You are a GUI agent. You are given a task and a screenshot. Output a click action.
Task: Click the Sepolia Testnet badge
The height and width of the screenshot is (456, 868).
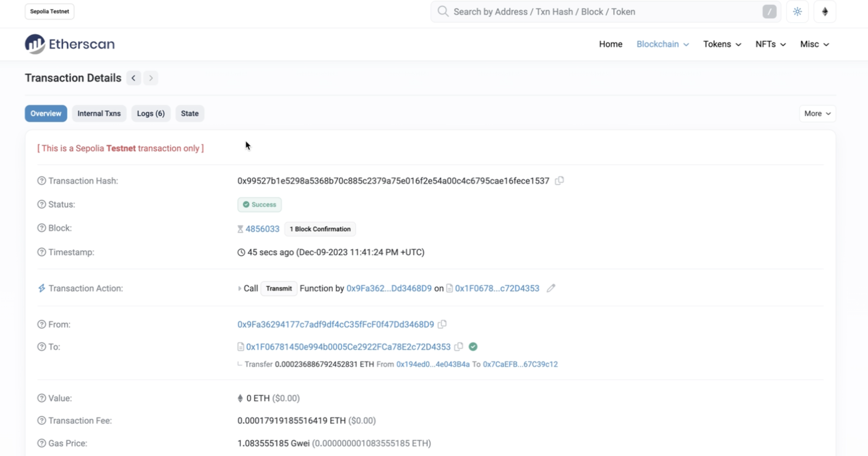[x=50, y=11]
